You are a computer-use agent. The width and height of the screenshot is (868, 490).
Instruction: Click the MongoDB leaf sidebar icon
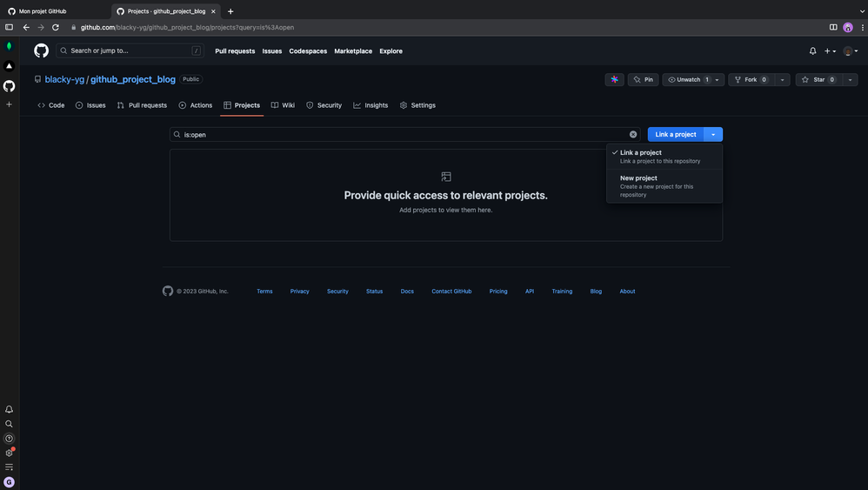coord(9,46)
